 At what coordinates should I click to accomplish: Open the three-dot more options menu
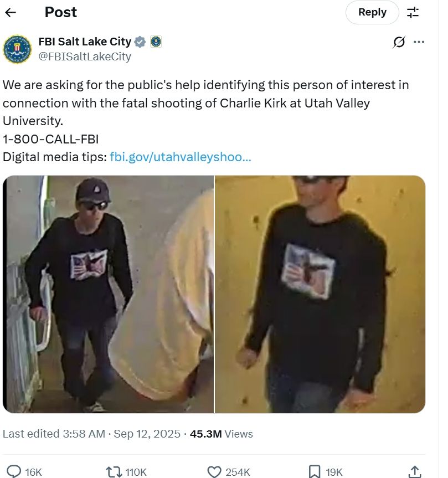point(419,42)
